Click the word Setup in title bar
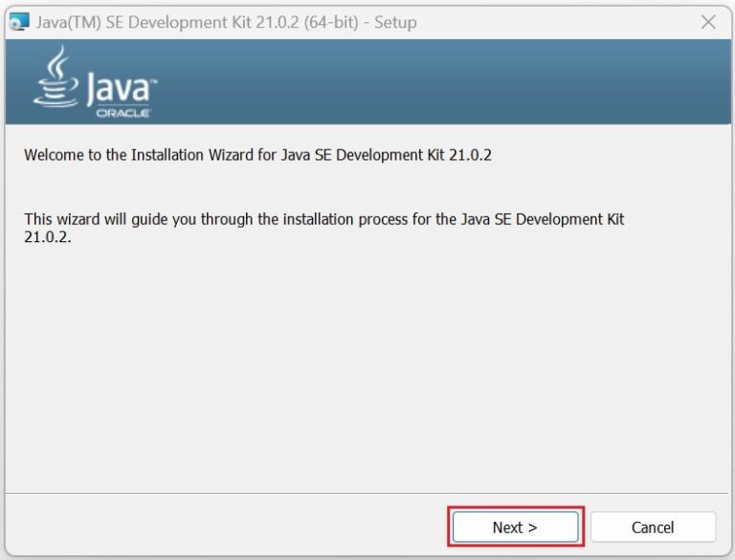735x560 pixels. click(395, 22)
